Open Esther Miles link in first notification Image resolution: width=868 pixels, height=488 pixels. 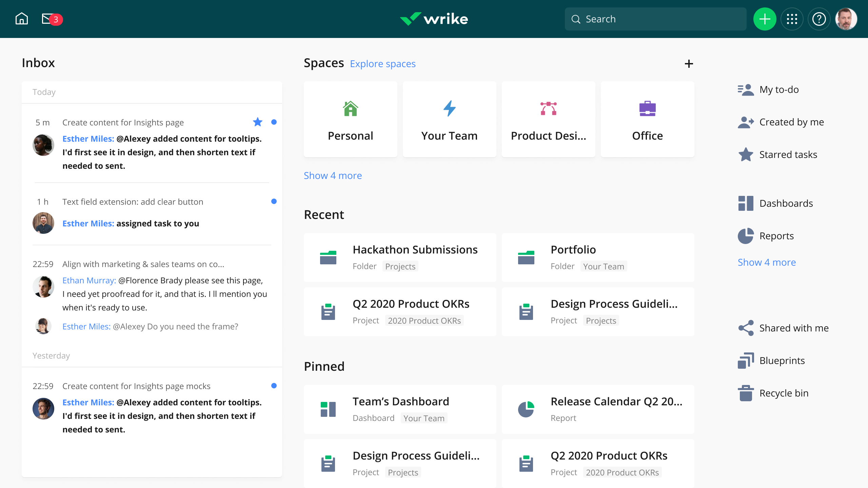[x=88, y=139]
